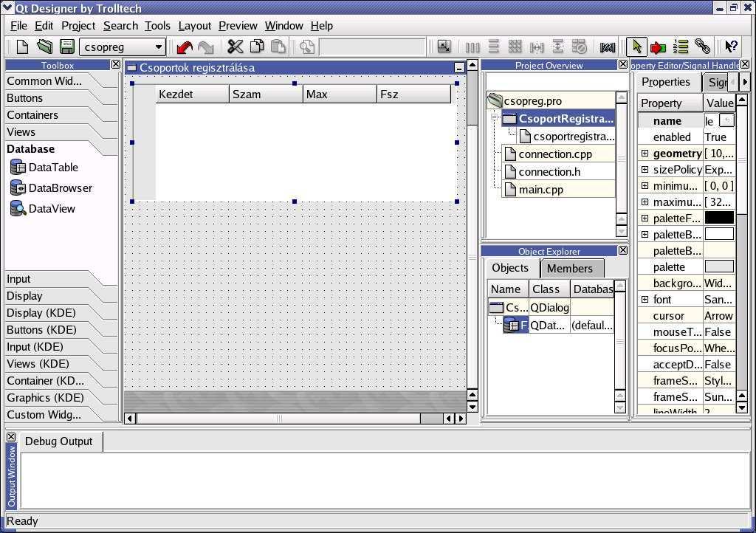Open the File menu
756x533 pixels.
coord(18,26)
